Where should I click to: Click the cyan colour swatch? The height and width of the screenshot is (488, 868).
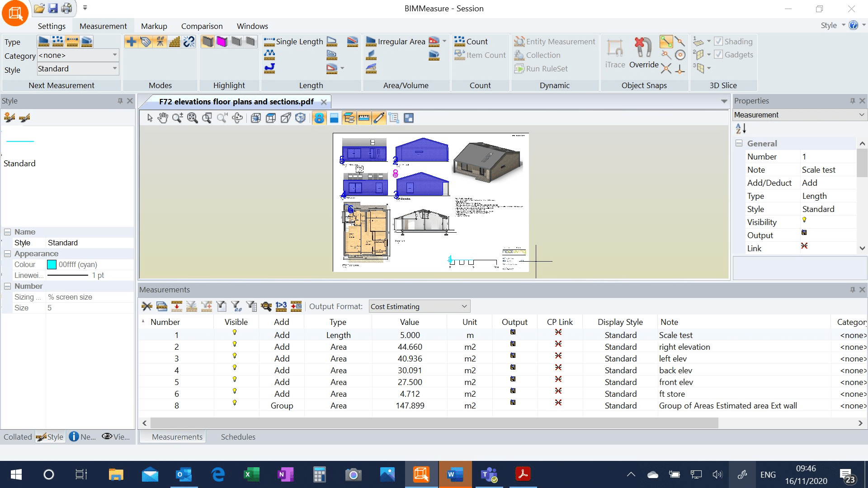tap(52, 265)
